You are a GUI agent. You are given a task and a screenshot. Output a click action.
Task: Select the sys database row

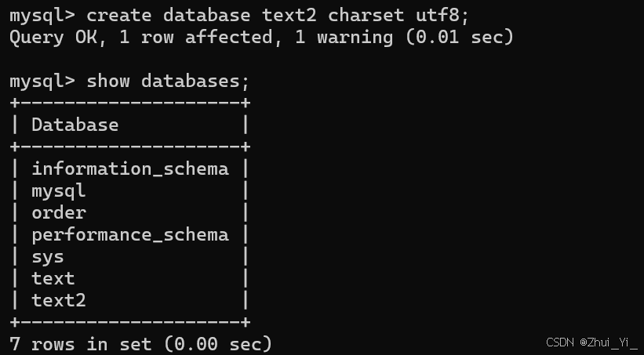[129, 257]
